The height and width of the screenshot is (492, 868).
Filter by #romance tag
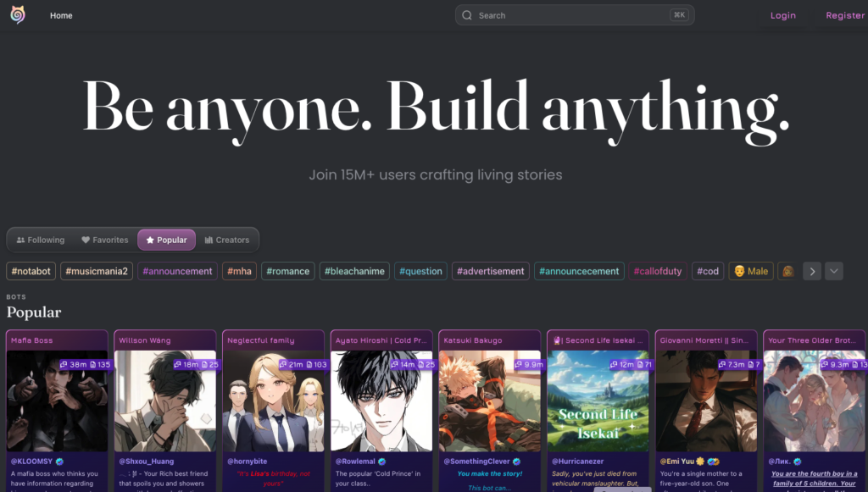pyautogui.click(x=288, y=271)
